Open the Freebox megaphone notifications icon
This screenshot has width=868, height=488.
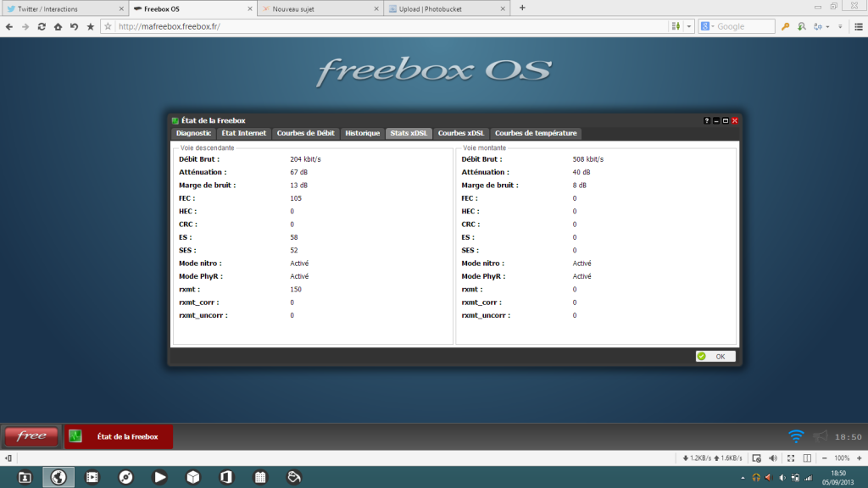[x=821, y=436]
